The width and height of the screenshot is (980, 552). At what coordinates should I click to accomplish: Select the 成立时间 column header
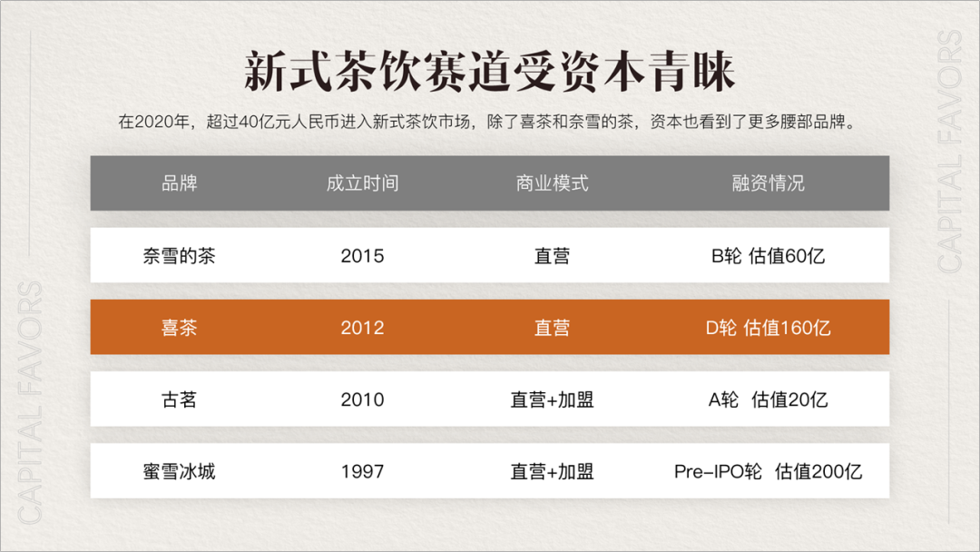pyautogui.click(x=362, y=183)
